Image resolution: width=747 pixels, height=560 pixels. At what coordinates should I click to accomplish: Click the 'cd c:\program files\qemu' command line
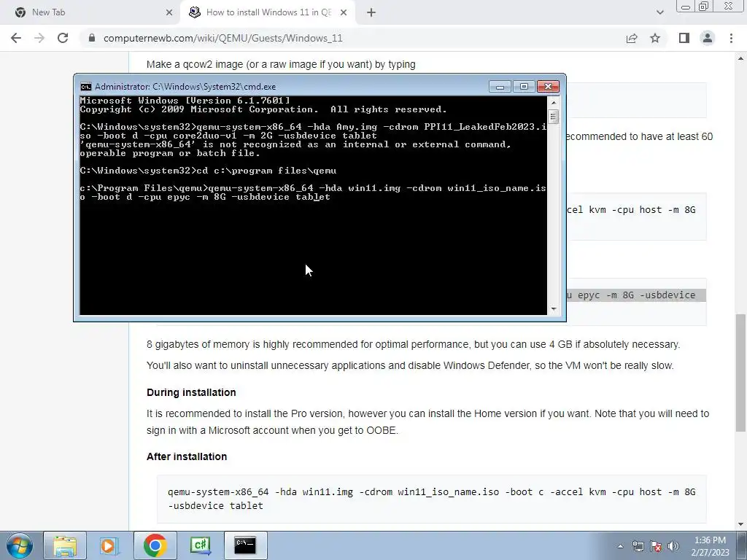point(208,171)
